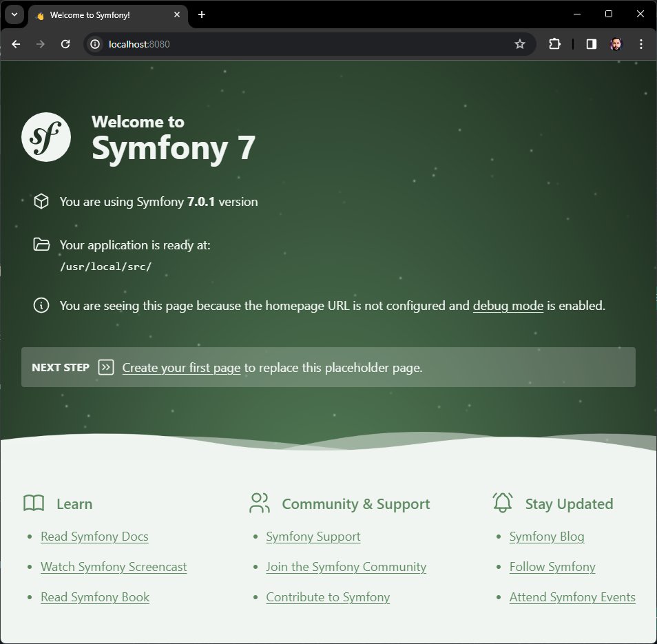Bookmark this page with the star icon
This screenshot has width=657, height=644.
pyautogui.click(x=519, y=44)
